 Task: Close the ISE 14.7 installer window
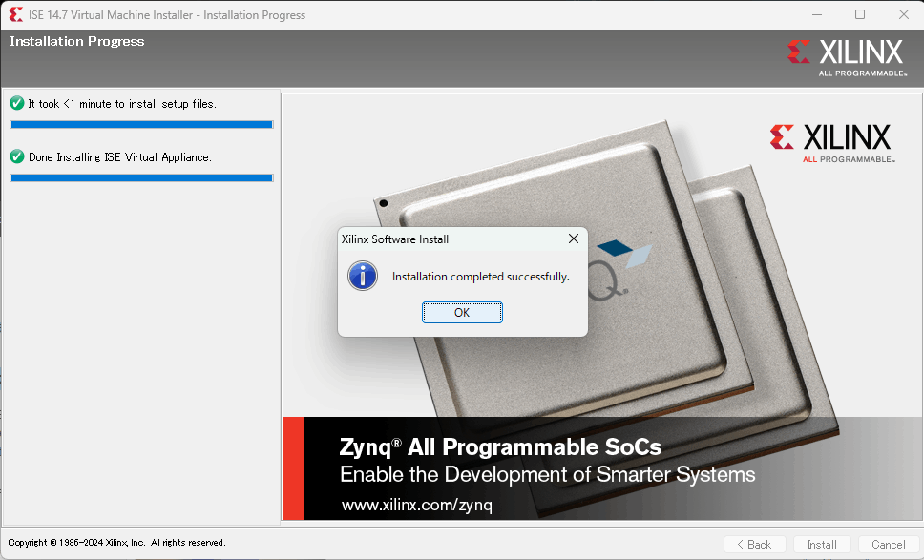coord(903,14)
